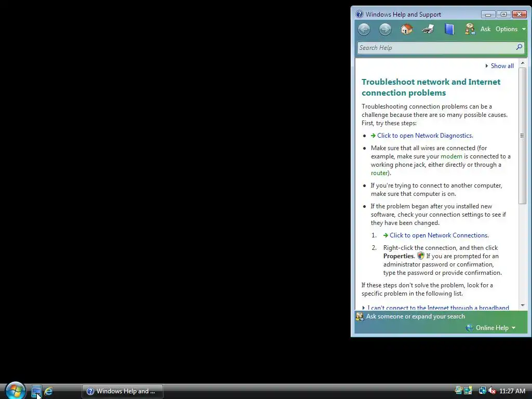Click Show Desktop icon in Quick Launch
Image resolution: width=532 pixels, height=399 pixels.
tap(36, 391)
